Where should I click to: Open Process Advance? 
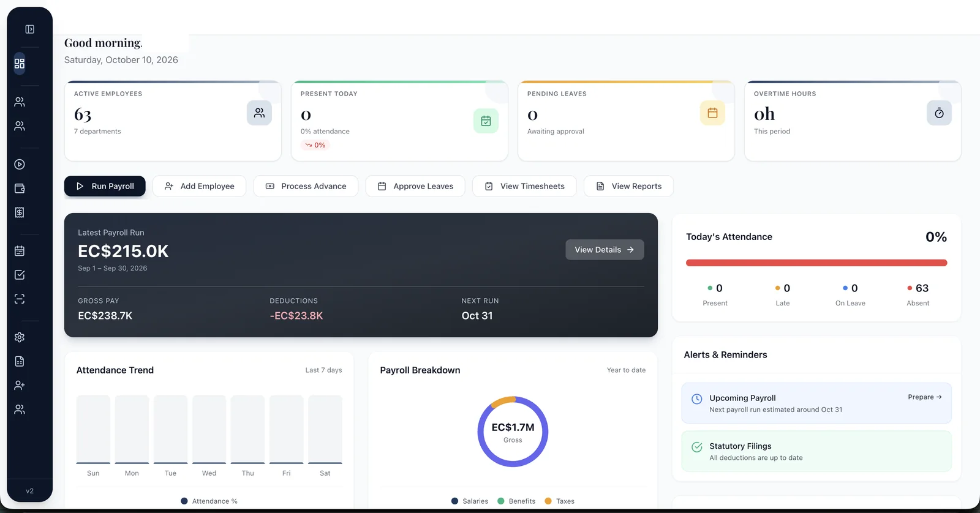click(x=306, y=186)
